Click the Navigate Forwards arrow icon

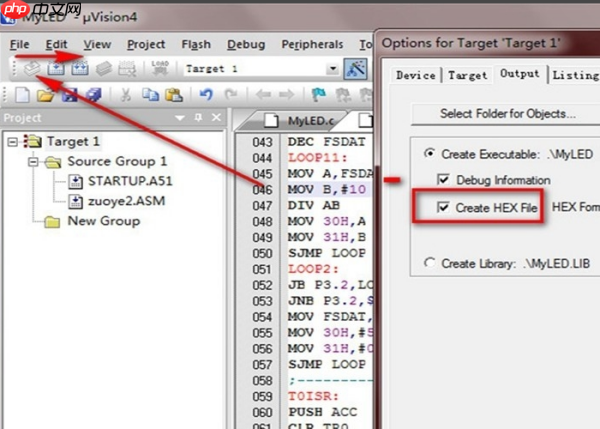coord(287,94)
